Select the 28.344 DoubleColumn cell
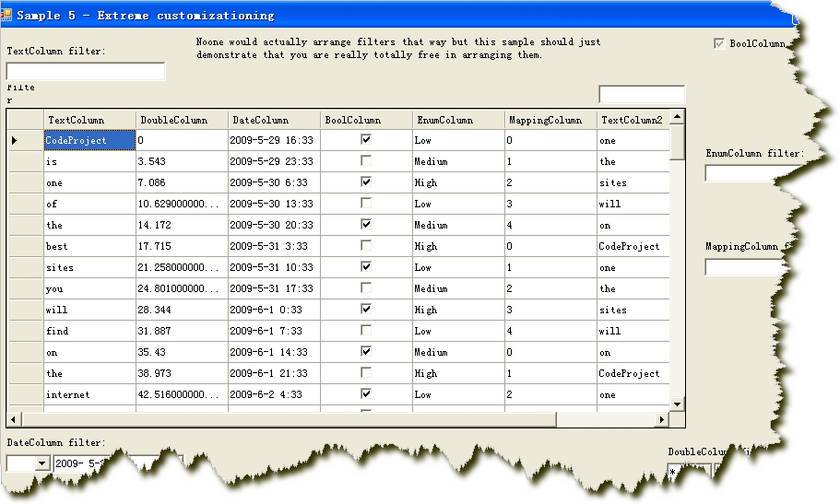The image size is (840, 504). [x=182, y=310]
